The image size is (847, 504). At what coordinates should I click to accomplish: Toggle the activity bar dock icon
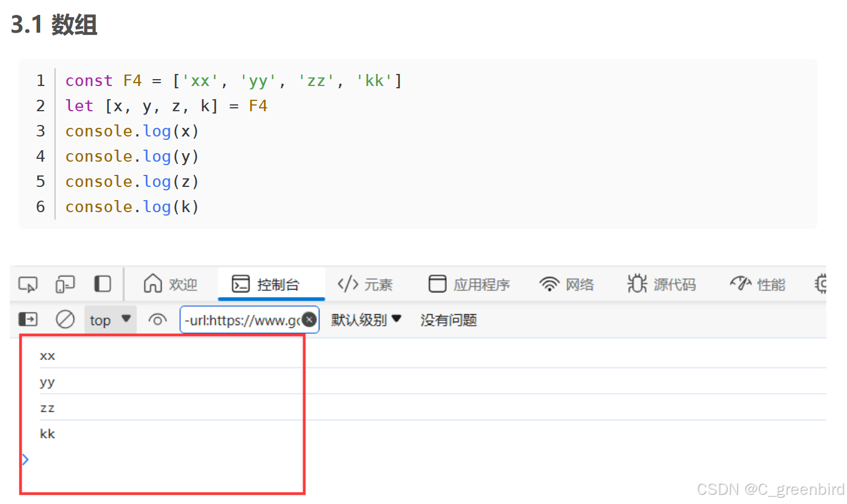pos(103,284)
